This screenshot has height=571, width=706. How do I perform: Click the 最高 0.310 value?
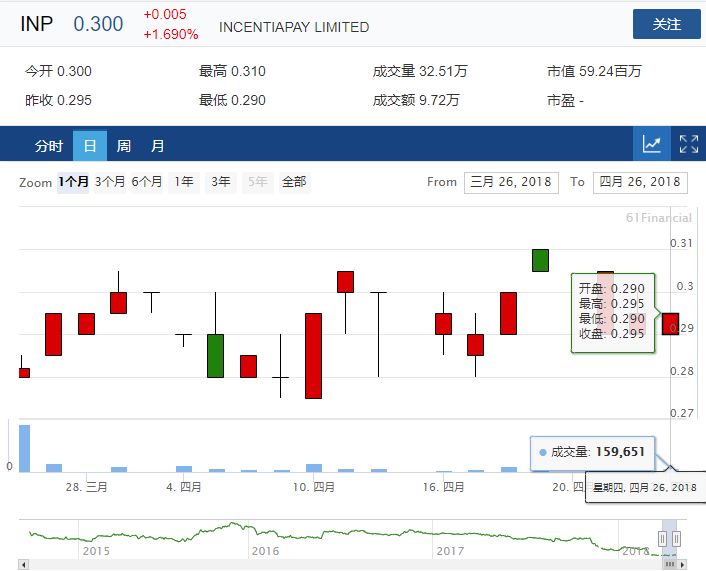pyautogui.click(x=232, y=71)
